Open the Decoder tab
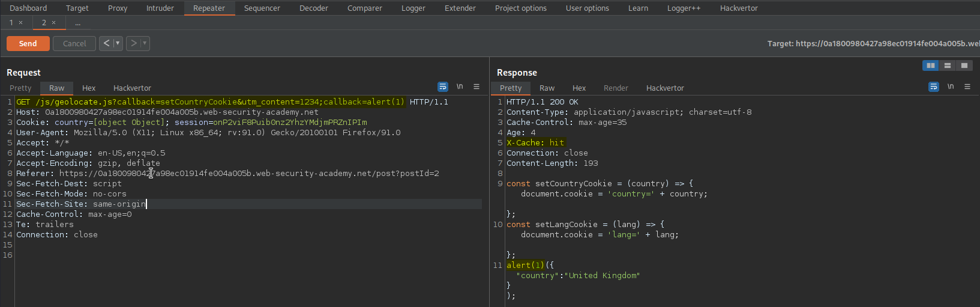The height and width of the screenshot is (307, 980). pyautogui.click(x=314, y=8)
